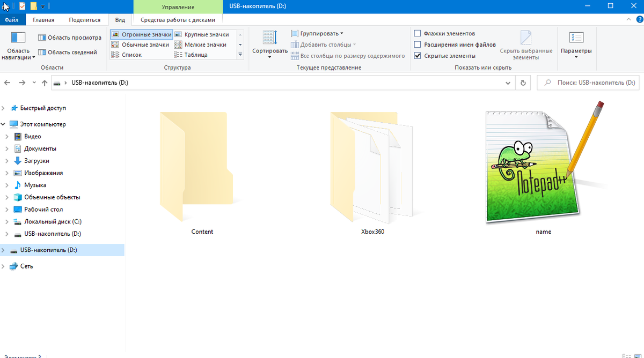The height and width of the screenshot is (358, 644).
Task: Select Этот компьютер in navigation pane
Action: [x=43, y=124]
